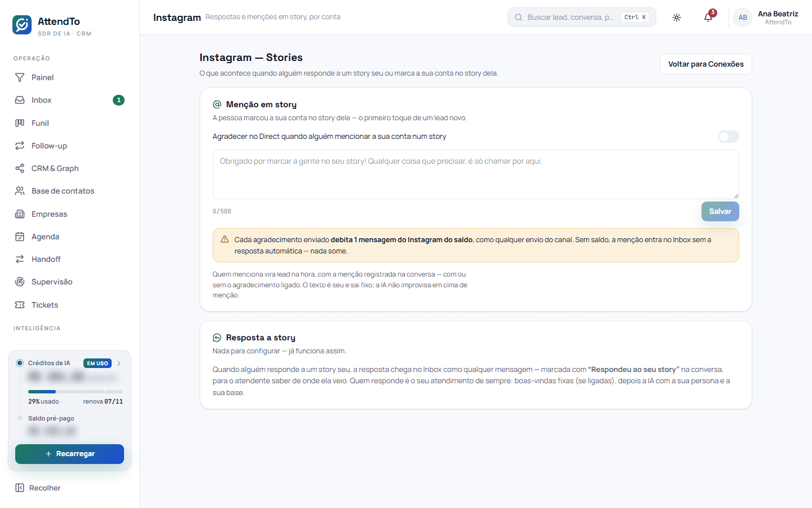
Task: Toggle the light/dark theme icon
Action: pyautogui.click(x=677, y=17)
